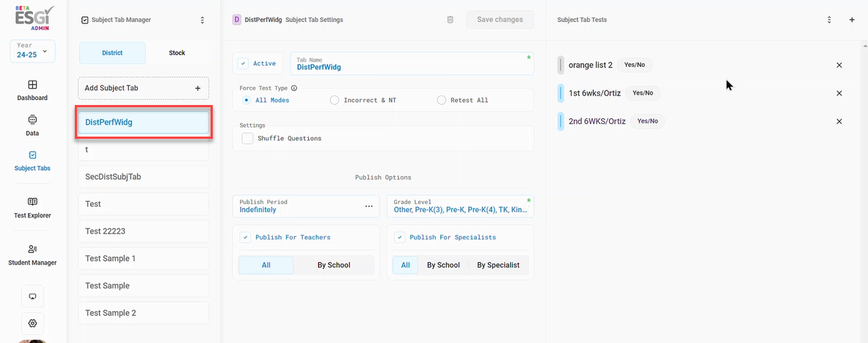This screenshot has width=868, height=343.
Task: Go to the Test Explorer icon
Action: click(x=33, y=202)
